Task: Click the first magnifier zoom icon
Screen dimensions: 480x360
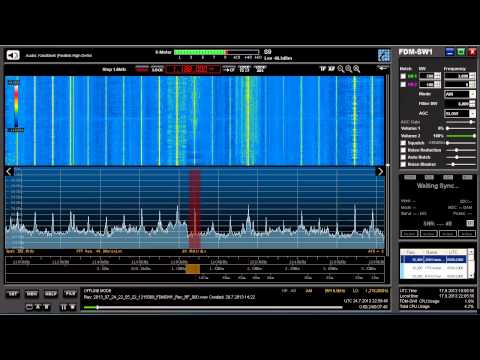Action: coord(341,69)
